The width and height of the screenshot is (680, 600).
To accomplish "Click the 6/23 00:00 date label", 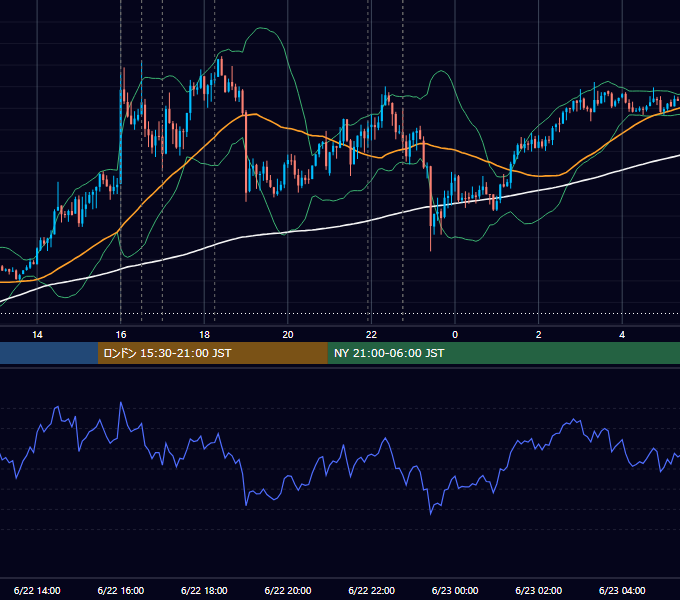I will click(455, 590).
